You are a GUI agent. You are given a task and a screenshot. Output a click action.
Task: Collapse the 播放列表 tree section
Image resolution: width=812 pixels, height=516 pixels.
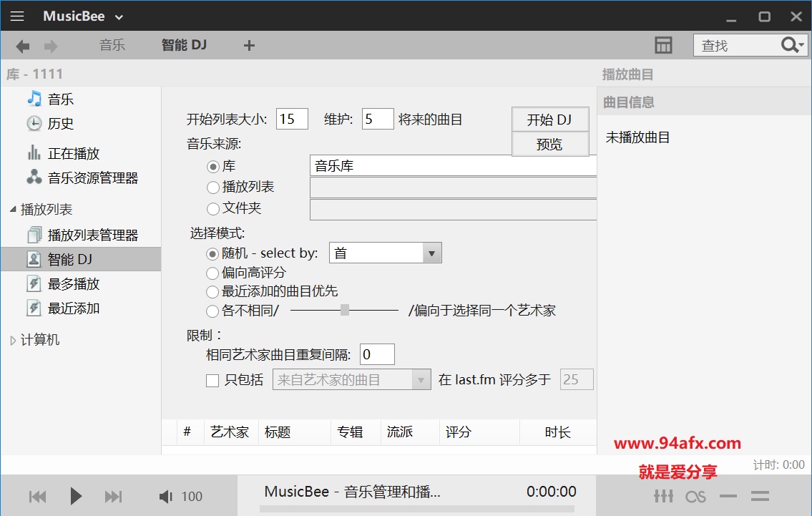tap(13, 209)
